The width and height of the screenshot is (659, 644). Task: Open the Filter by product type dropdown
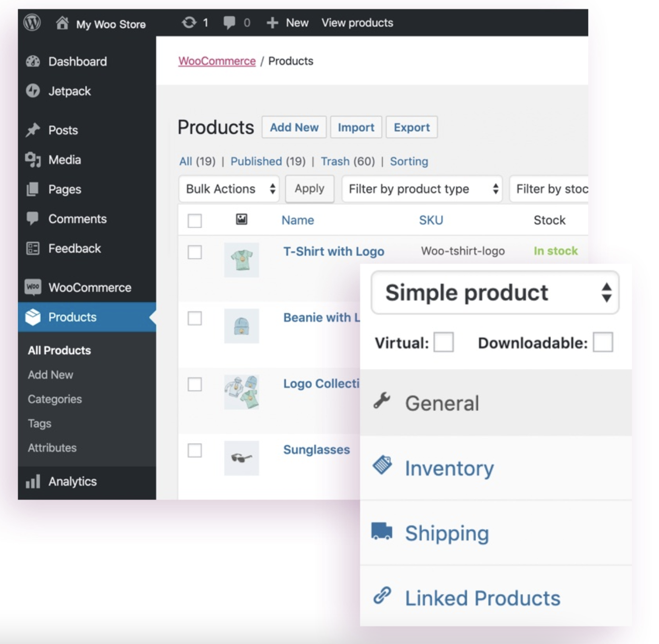point(422,189)
